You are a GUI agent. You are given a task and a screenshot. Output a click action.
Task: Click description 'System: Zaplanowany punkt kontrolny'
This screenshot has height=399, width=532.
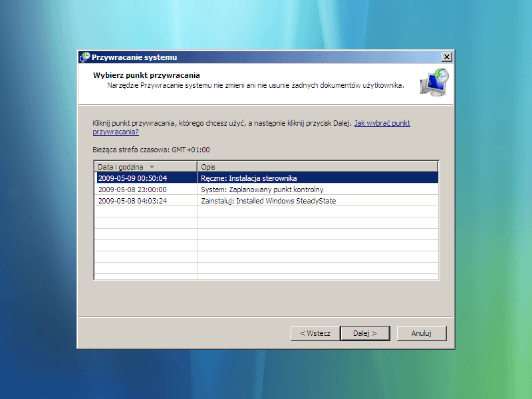coord(262,190)
